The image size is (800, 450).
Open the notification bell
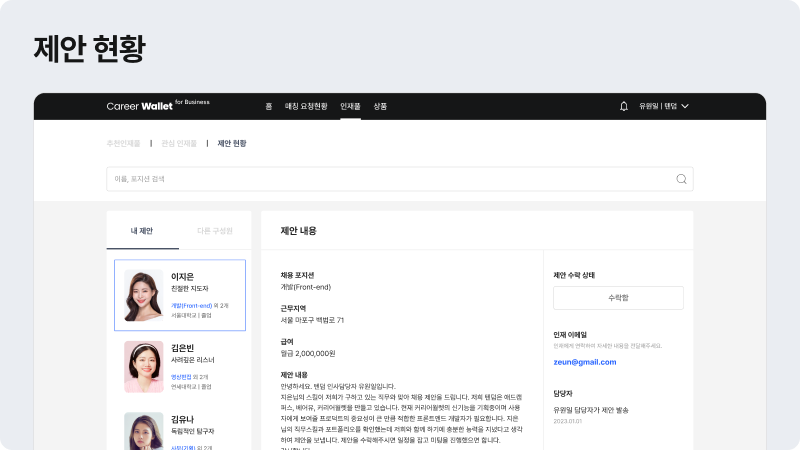pos(623,106)
